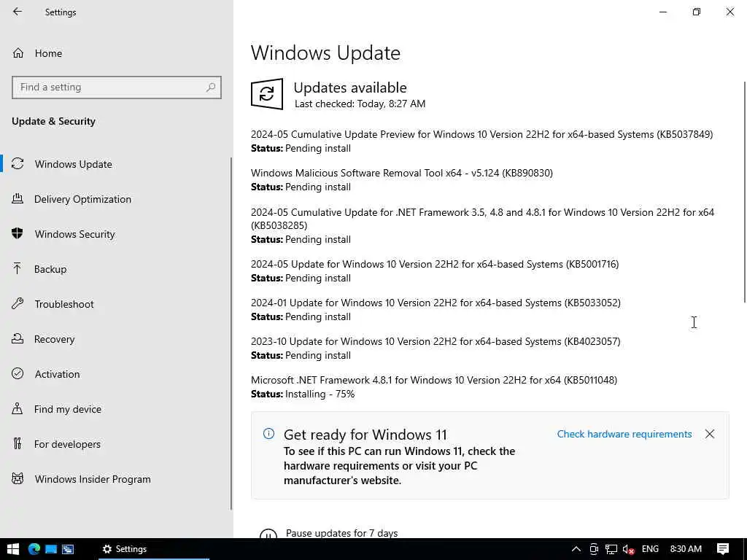Select the Windows Security shield icon
The height and width of the screenshot is (560, 747).
point(18,234)
